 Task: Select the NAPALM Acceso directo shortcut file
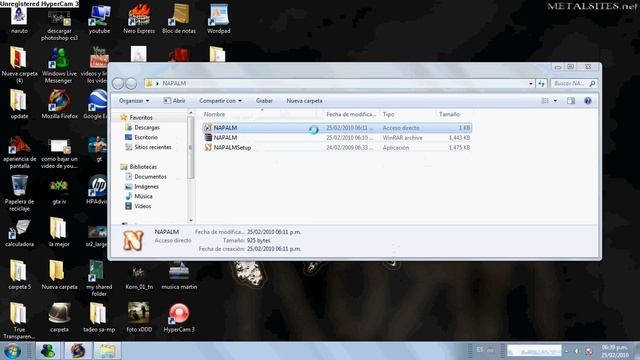point(337,128)
